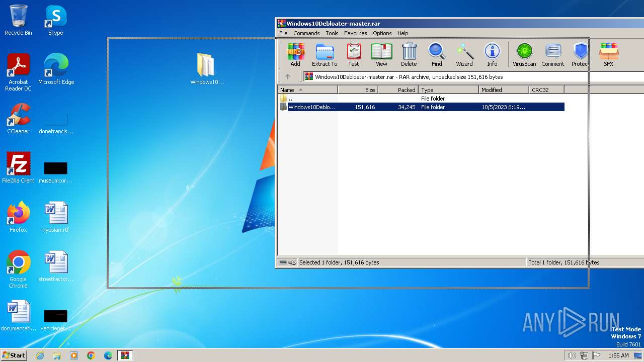Screen dimensions: 644x362
Task: Select the parent folder '..' row
Action: [x=421, y=99]
